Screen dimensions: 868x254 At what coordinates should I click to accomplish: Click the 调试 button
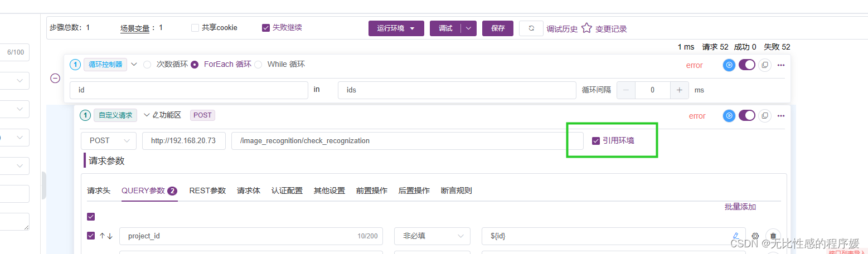(445, 28)
